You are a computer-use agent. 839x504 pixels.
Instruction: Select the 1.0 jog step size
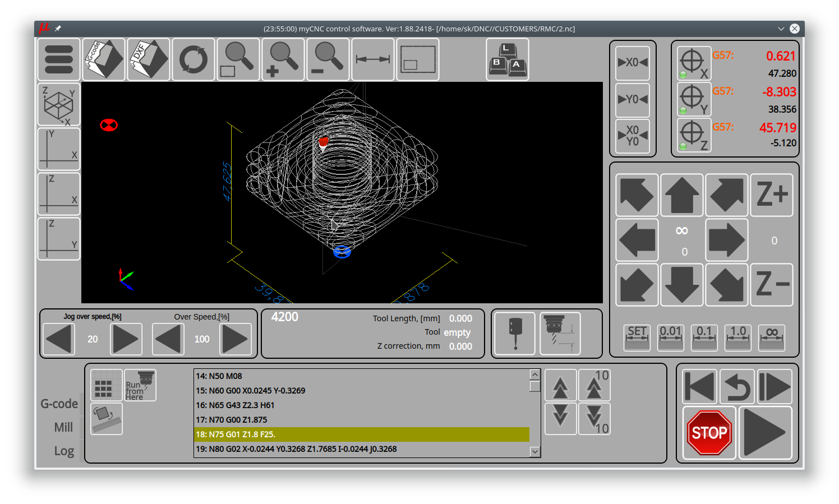[738, 338]
